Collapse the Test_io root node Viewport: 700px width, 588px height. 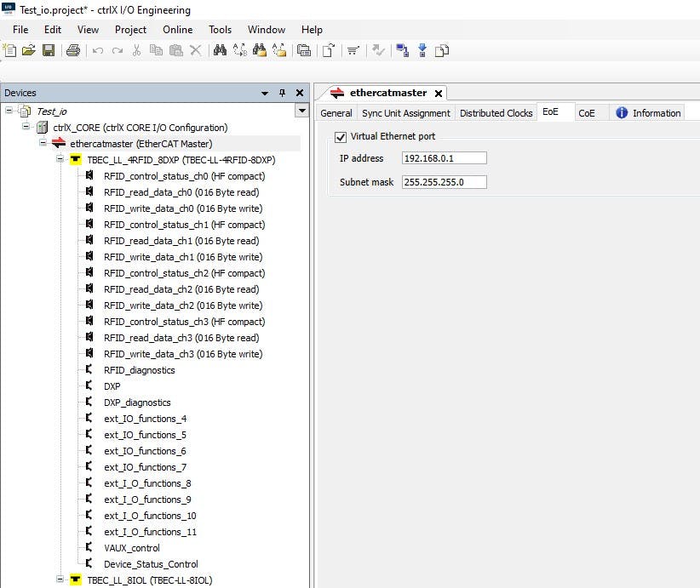click(9, 110)
